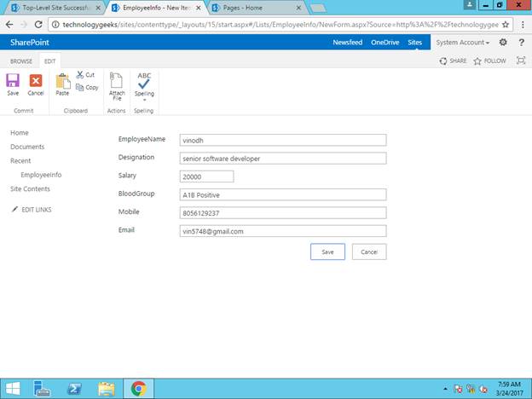The height and width of the screenshot is (399, 532).
Task: Click the form Save button
Action: (327, 252)
